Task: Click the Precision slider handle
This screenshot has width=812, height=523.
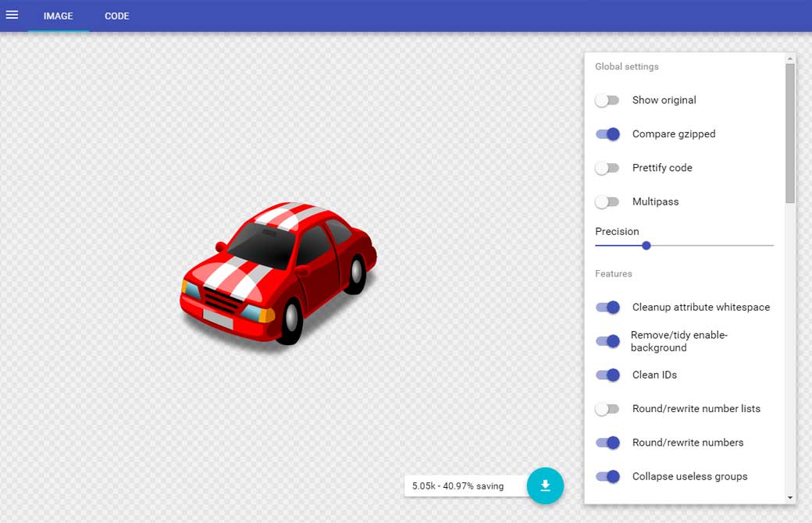Action: [646, 246]
